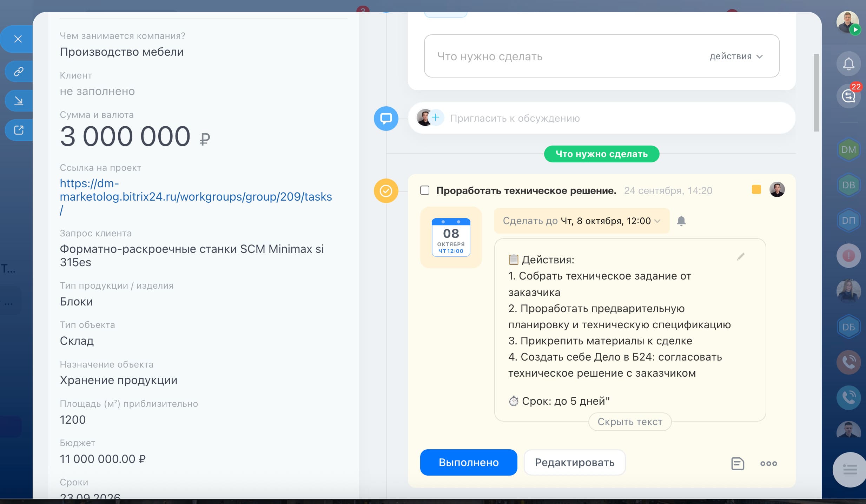This screenshot has height=504, width=866.
Task: Open the responsible user's avatar on the task
Action: click(777, 190)
